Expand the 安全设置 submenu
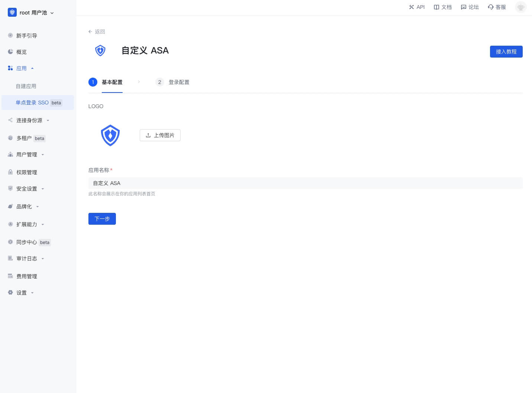532x393 pixels. (x=43, y=189)
